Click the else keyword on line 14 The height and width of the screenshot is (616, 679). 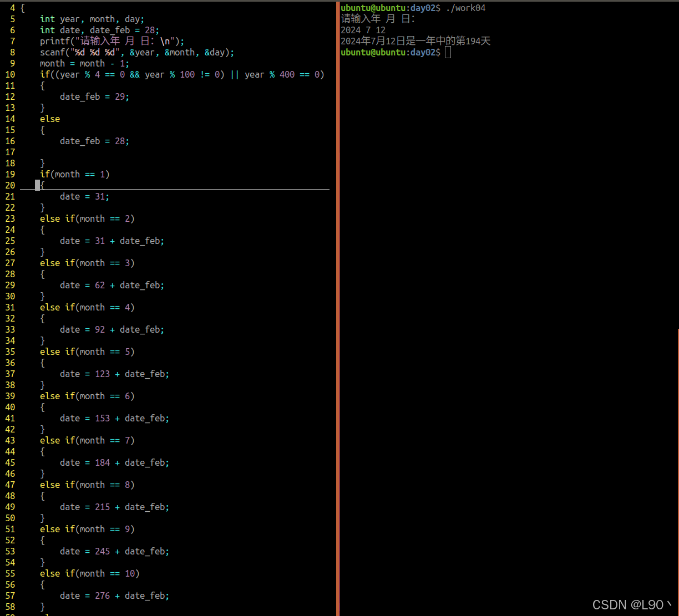tap(49, 119)
